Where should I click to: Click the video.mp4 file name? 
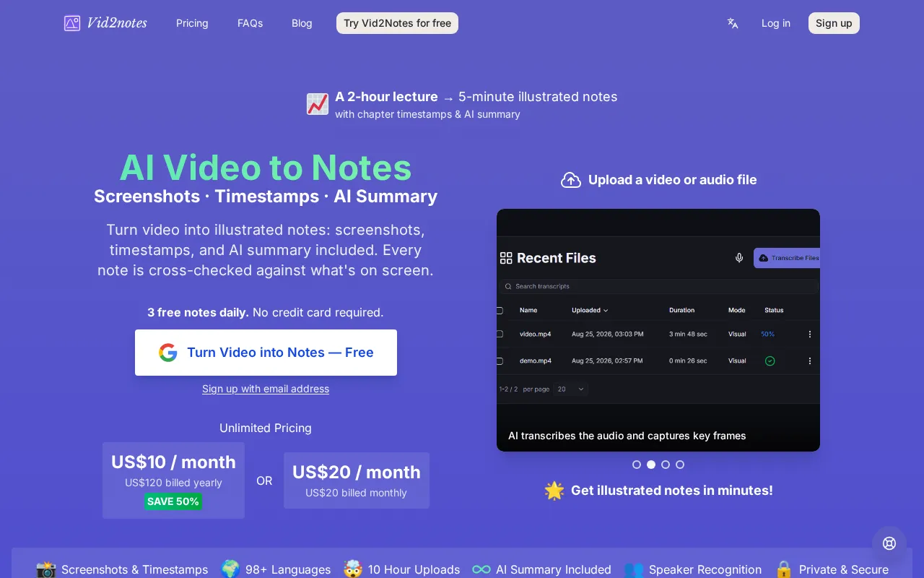pyautogui.click(x=536, y=335)
